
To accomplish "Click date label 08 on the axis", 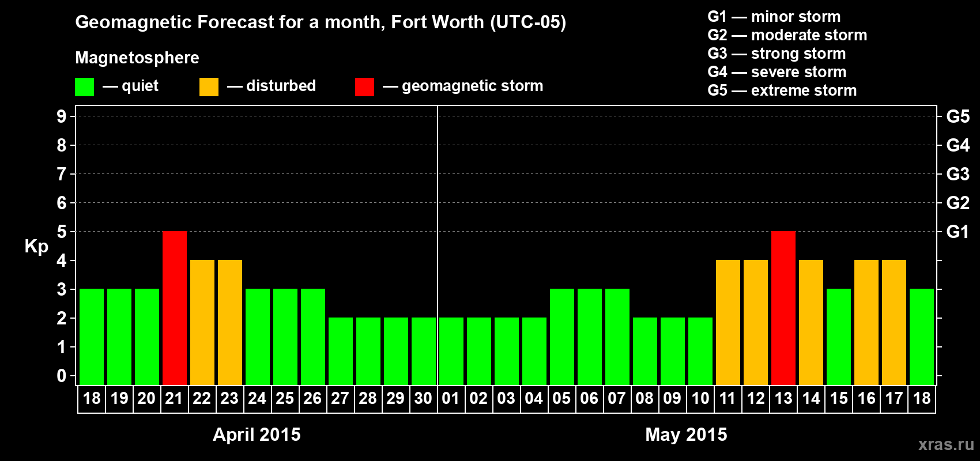I will point(644,398).
